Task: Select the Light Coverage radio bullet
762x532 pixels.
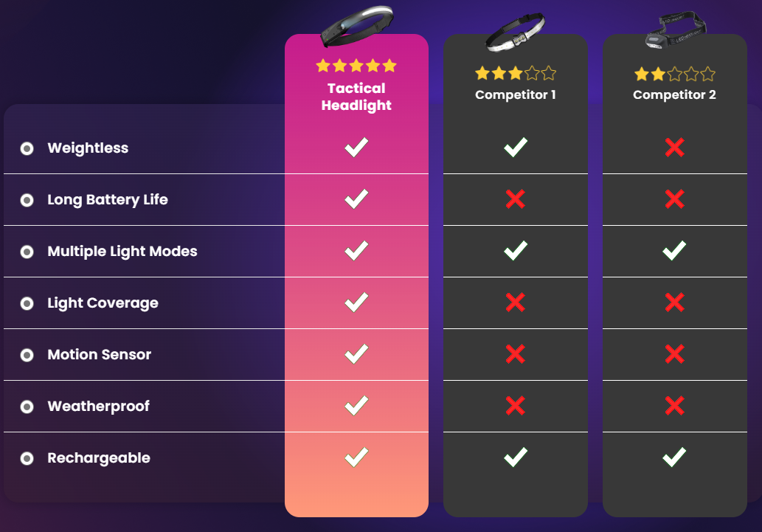Action: 27,303
